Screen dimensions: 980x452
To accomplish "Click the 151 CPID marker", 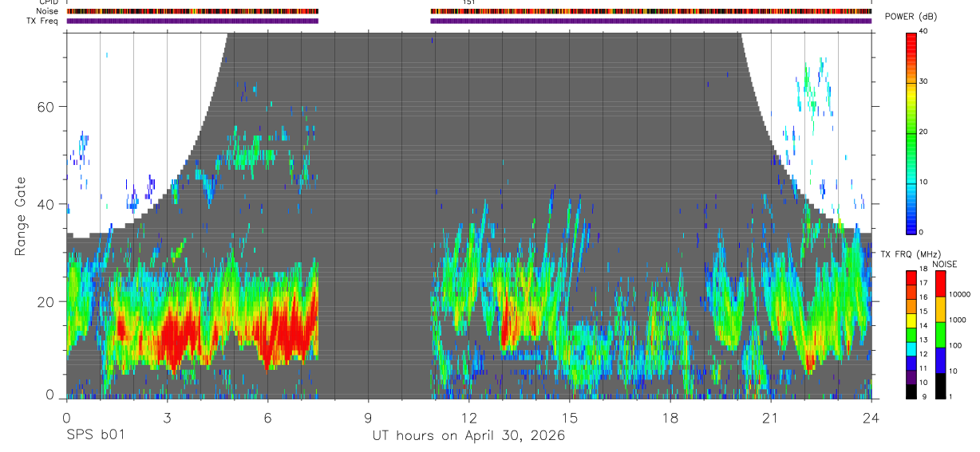I will click(469, 2).
